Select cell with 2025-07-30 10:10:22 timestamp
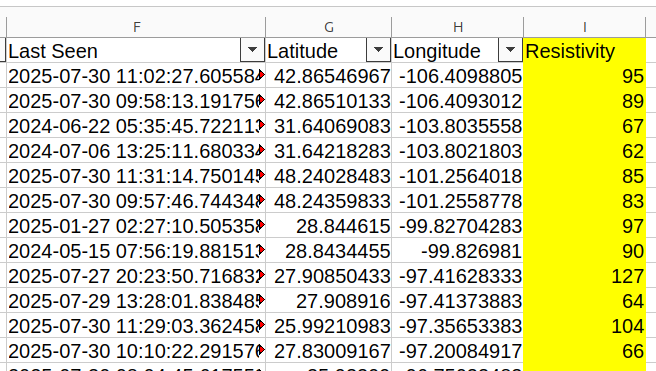Image resolution: width=656 pixels, height=371 pixels. tap(136, 351)
